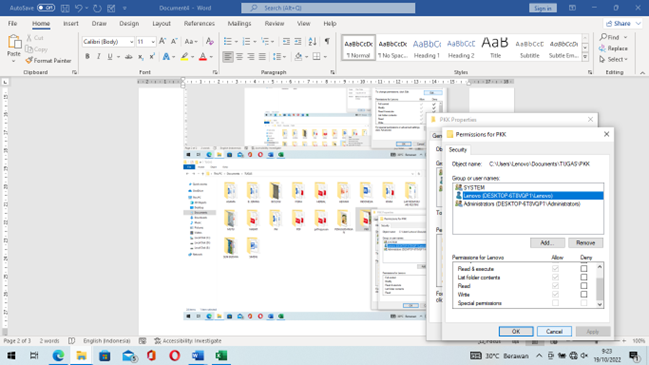Open the bullets list dropdown arrow
The image size is (649, 365).
click(236, 41)
